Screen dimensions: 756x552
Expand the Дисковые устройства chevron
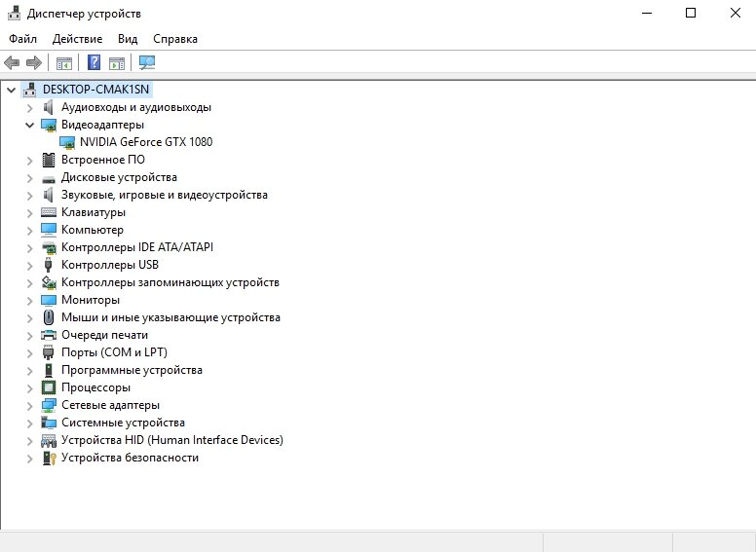point(30,178)
